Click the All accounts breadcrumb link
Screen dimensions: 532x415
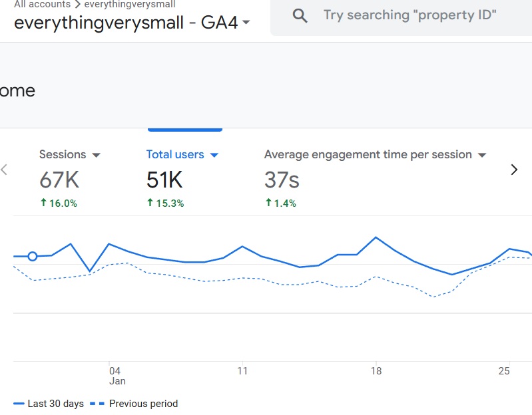41,5
